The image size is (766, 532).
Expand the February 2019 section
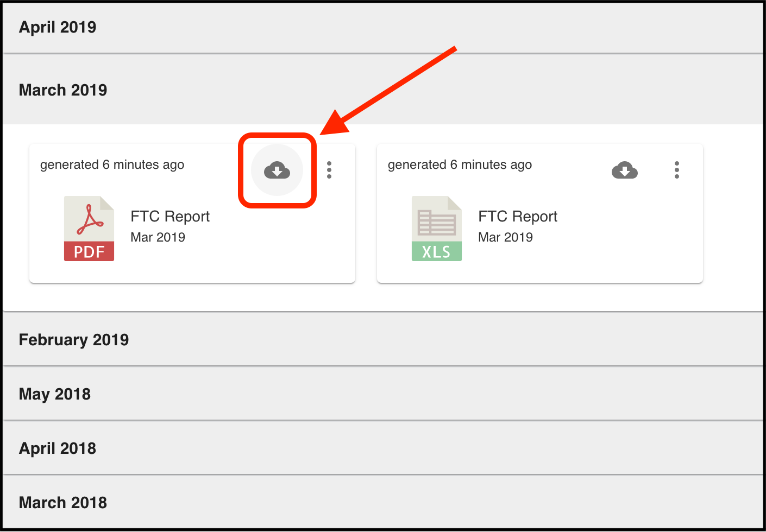pyautogui.click(x=74, y=340)
